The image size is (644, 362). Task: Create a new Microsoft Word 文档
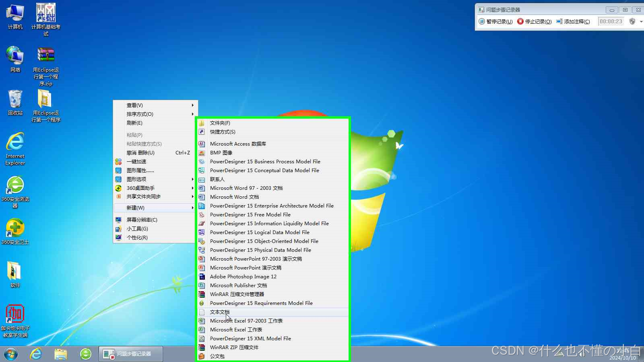pyautogui.click(x=273, y=197)
